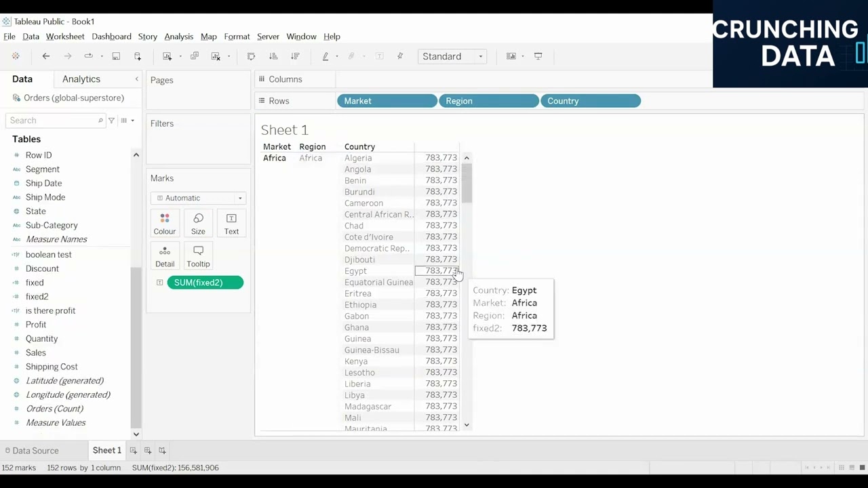Open the New Worksheet dropdown arrow
Viewport: 868px width, 488px height.
coord(180,56)
